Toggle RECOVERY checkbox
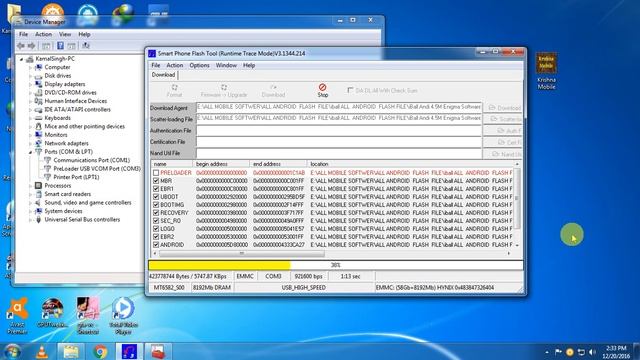Screen dimensions: 640x360 click(x=156, y=213)
